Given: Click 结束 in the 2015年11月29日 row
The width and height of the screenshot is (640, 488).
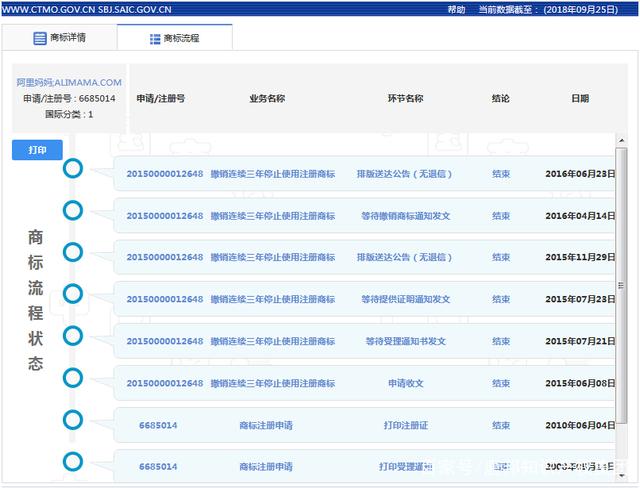Looking at the screenshot, I should 501,257.
